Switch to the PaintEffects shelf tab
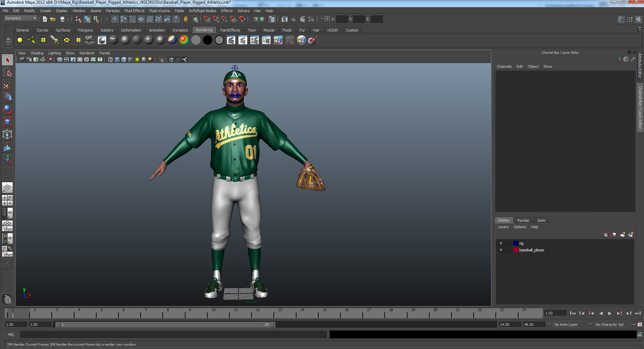The height and width of the screenshot is (349, 644). click(x=230, y=30)
